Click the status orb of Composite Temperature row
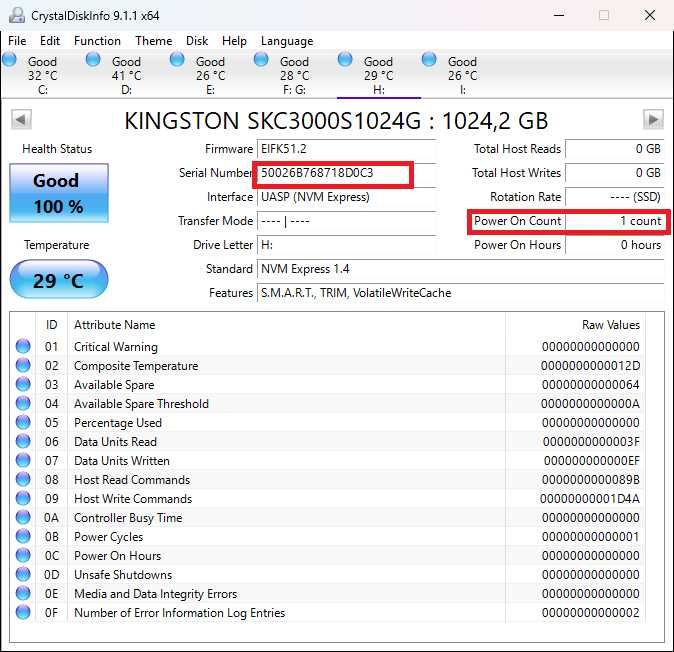The image size is (674, 652). [x=23, y=365]
